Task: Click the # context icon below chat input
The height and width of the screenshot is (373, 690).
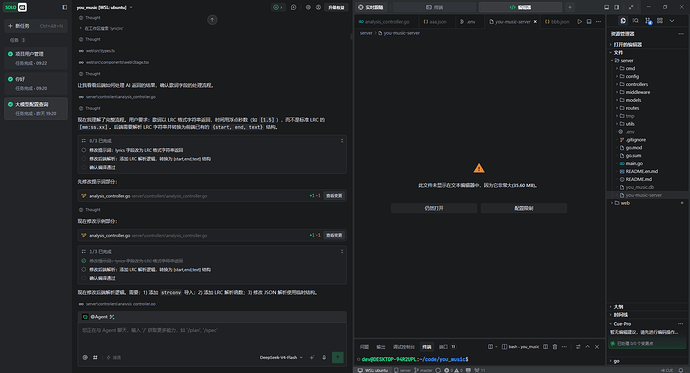Action: point(95,358)
